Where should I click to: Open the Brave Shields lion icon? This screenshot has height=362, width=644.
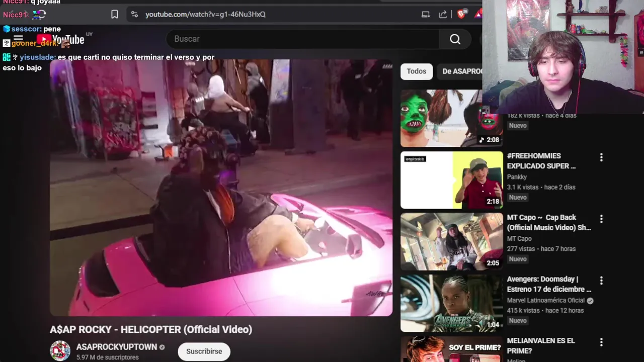[461, 14]
